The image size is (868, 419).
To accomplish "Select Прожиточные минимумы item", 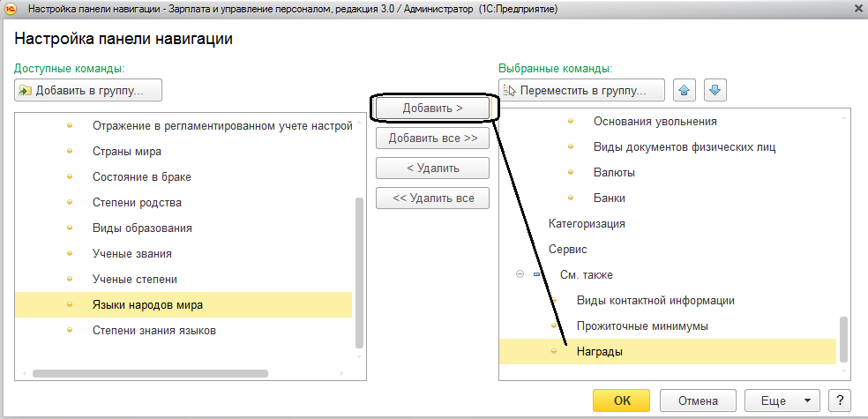I will pyautogui.click(x=642, y=326).
